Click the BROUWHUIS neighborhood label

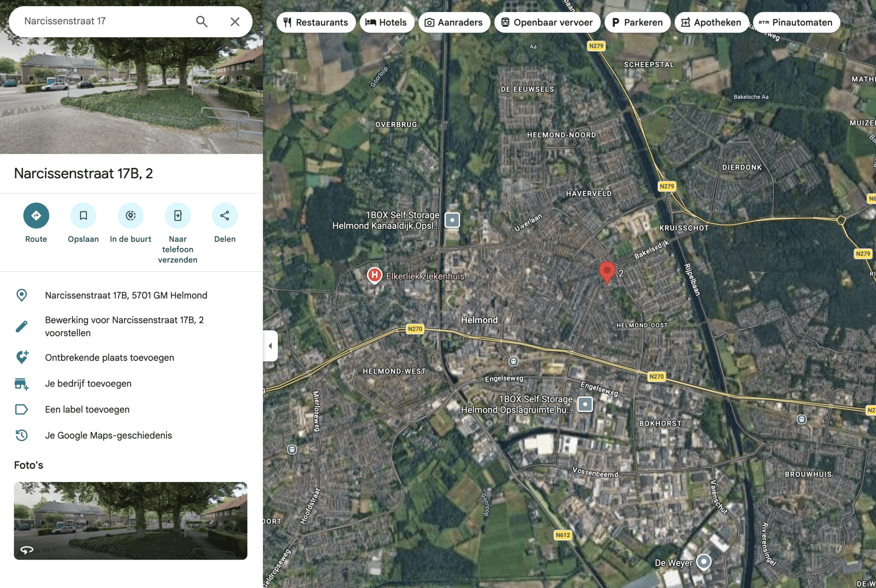coord(808,474)
